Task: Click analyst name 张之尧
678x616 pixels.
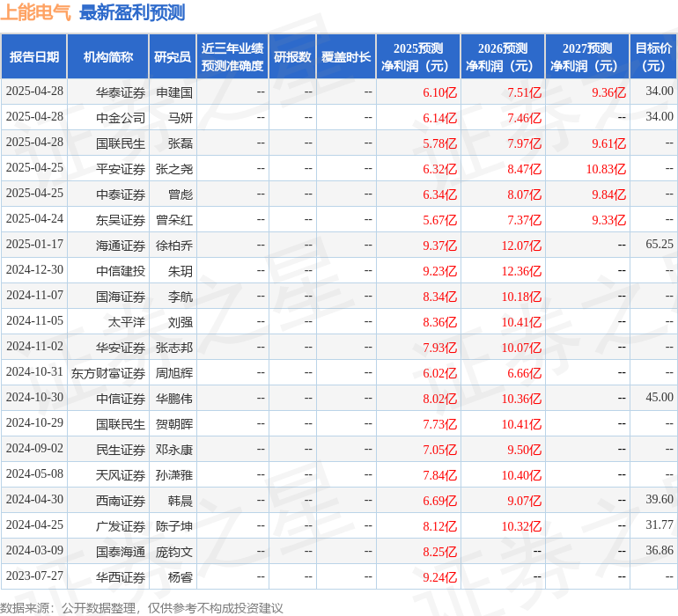Action: (x=174, y=168)
